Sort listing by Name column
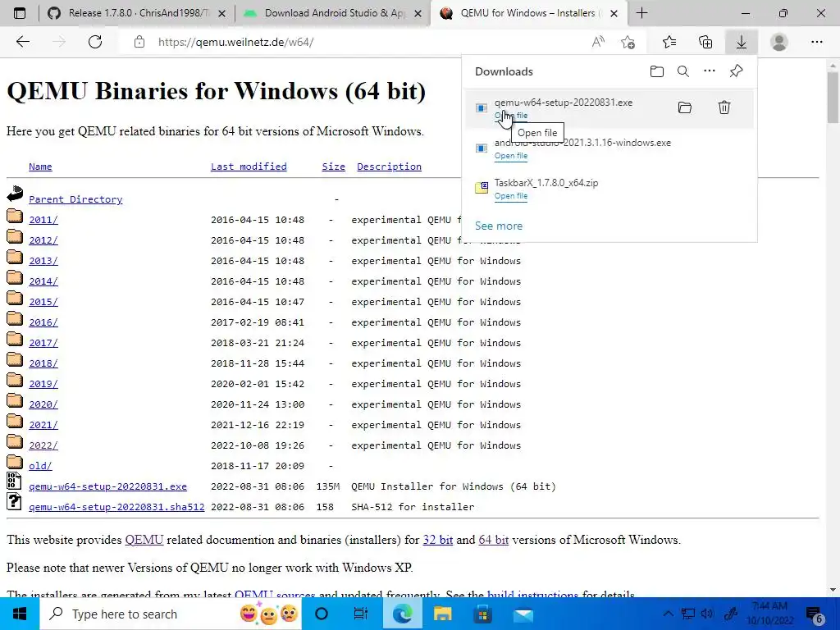This screenshot has height=630, width=840. click(40, 167)
